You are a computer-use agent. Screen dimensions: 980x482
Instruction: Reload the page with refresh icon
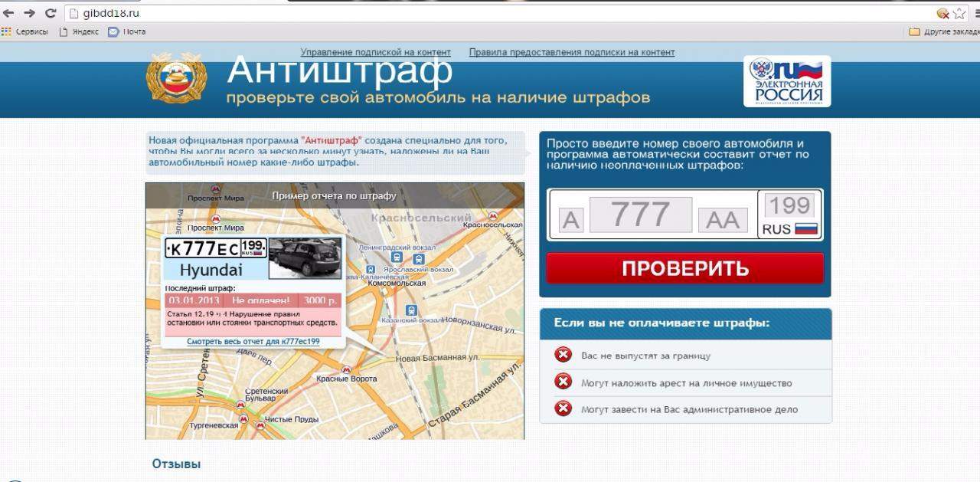(x=51, y=13)
